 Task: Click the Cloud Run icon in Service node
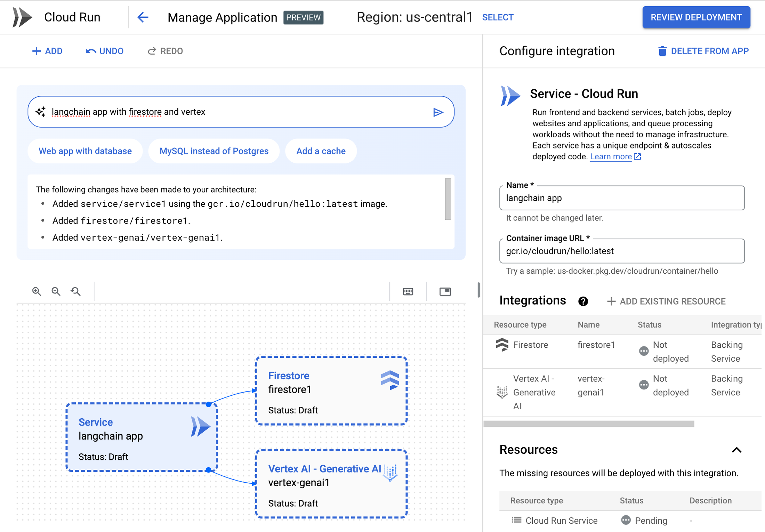click(x=200, y=426)
